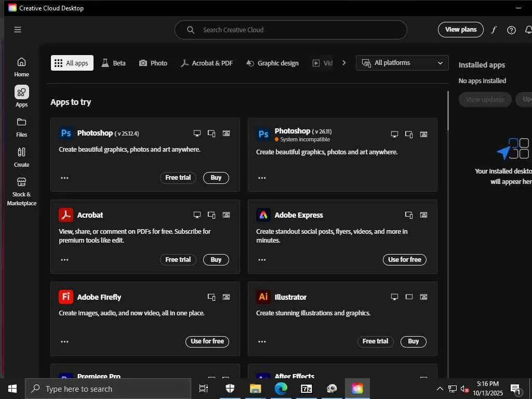Viewport: 532px width, 399px height.
Task: Open Windows Security shield in taskbar
Action: click(x=230, y=389)
